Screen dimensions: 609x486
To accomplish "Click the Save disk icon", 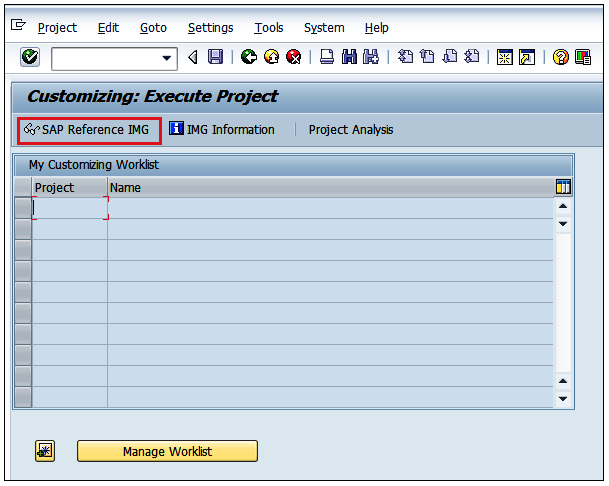I will (x=215, y=58).
